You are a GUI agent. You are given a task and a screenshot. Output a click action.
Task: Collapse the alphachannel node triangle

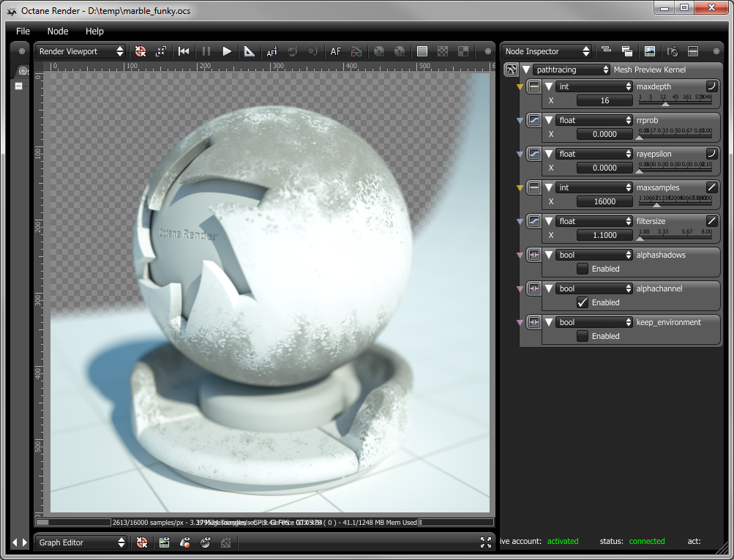pos(549,289)
